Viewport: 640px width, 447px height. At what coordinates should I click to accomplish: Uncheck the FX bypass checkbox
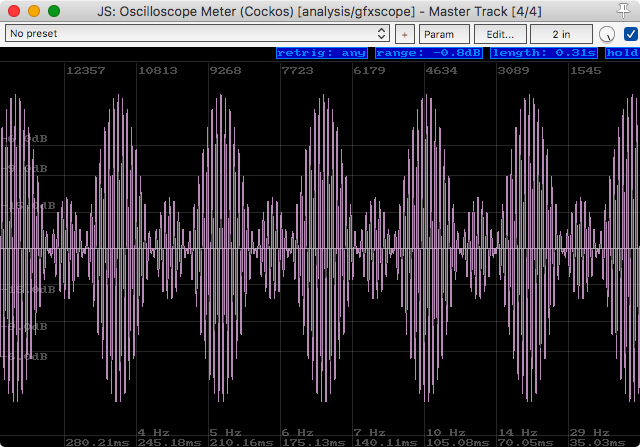[x=628, y=34]
